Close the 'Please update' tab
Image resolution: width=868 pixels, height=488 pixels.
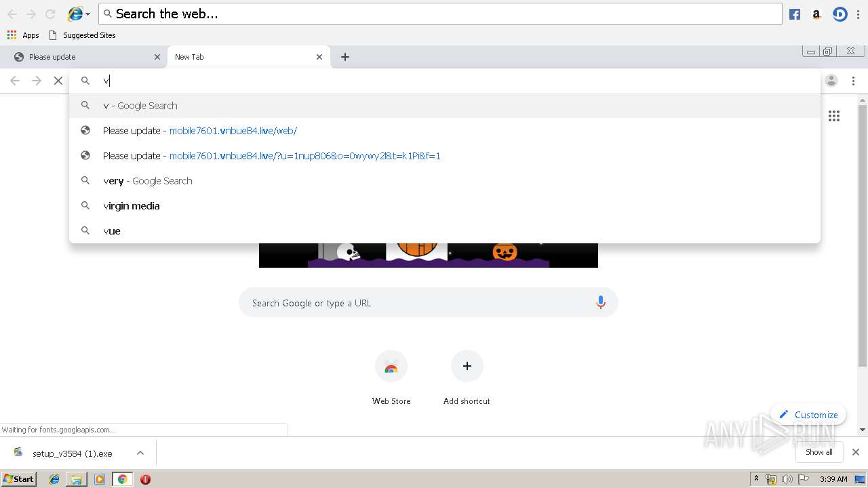(x=157, y=57)
